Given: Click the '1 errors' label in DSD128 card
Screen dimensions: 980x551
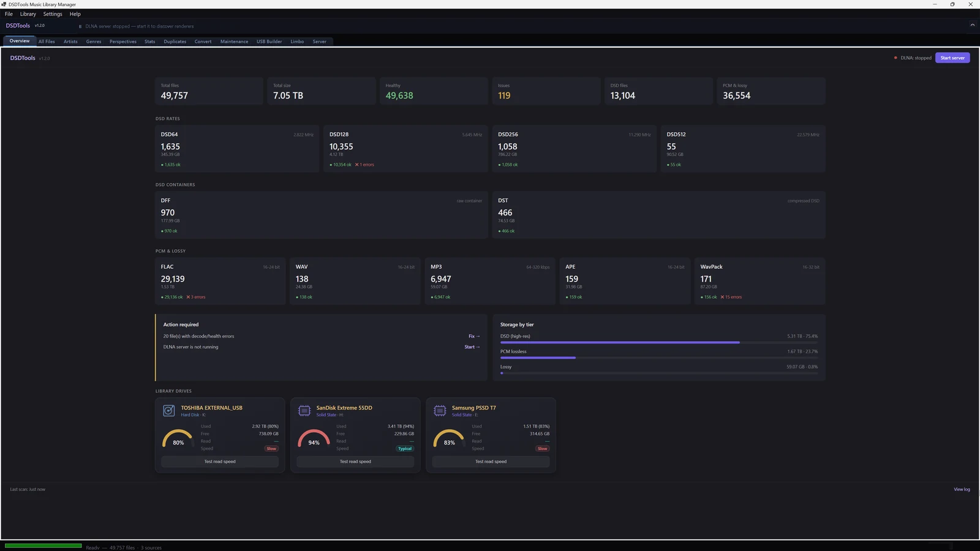Looking at the screenshot, I should click(364, 165).
